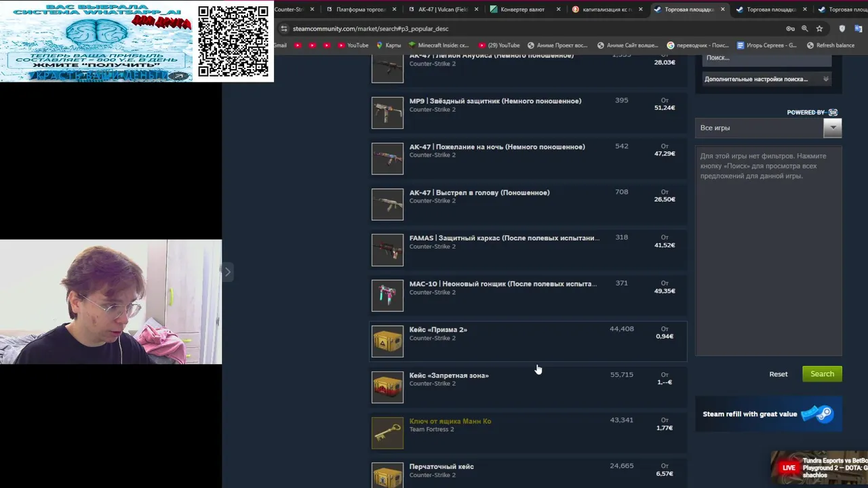Open AK-47 | Выстрел в голову listing title

click(x=479, y=192)
